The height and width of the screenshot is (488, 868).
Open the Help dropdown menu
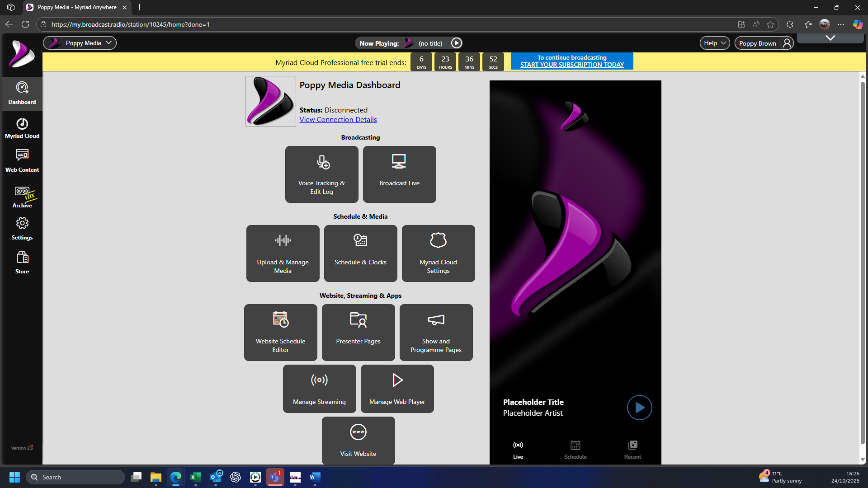coord(714,43)
